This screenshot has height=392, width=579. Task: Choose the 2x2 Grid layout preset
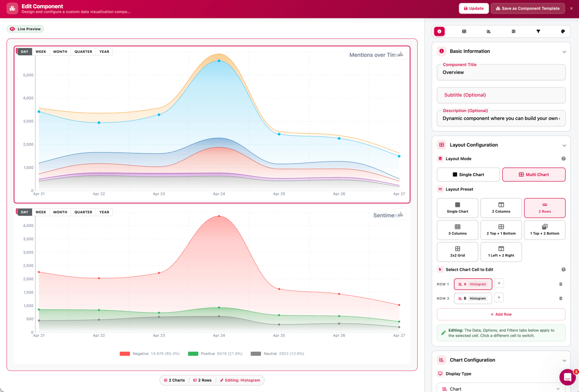[x=457, y=252]
